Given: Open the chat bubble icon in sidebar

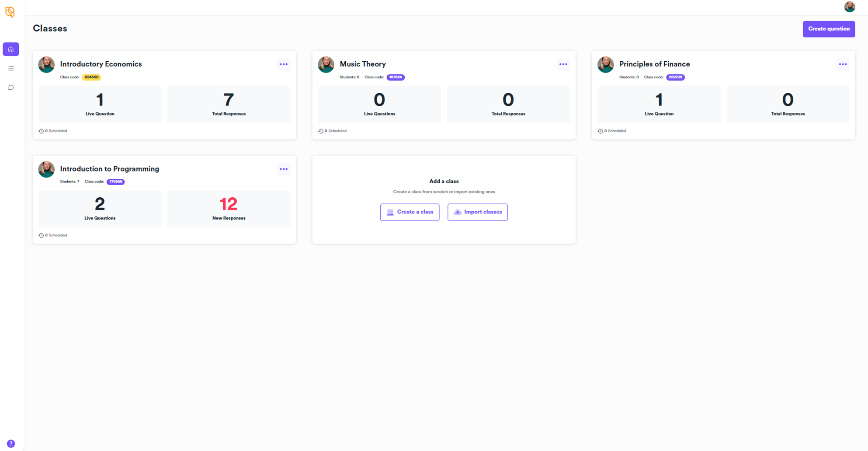Looking at the screenshot, I should click(11, 87).
